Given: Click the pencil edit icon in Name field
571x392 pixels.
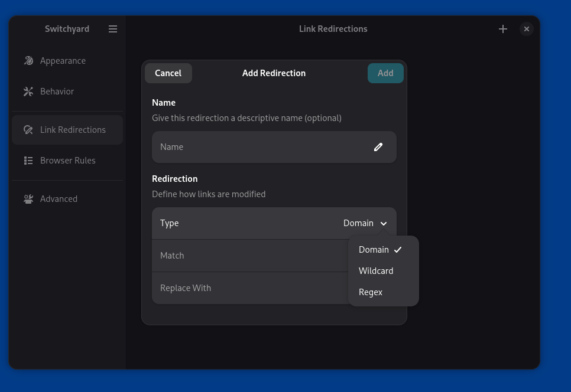Looking at the screenshot, I should 378,147.
